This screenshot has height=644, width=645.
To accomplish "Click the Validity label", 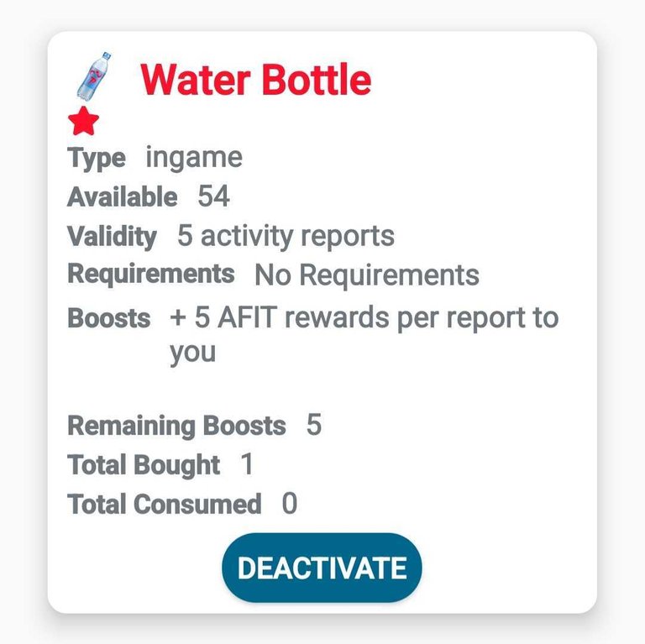I will point(112,237).
